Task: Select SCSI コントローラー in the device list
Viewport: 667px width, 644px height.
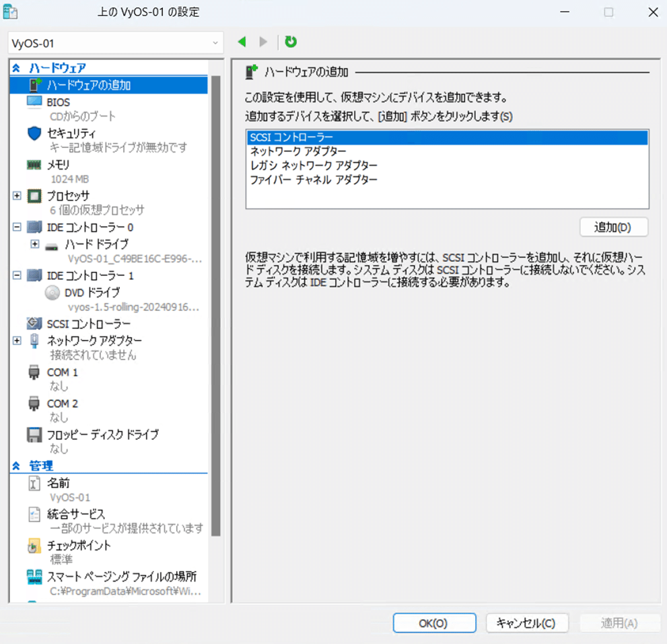Action: tap(447, 137)
